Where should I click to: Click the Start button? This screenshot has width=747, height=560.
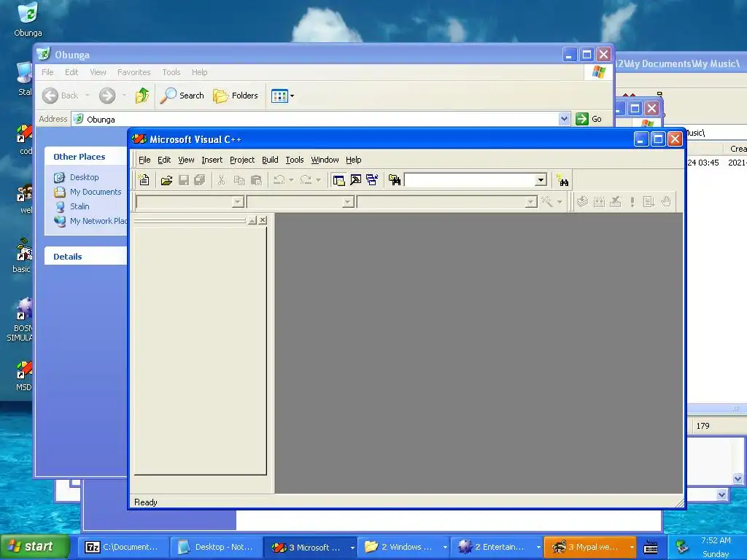35,547
